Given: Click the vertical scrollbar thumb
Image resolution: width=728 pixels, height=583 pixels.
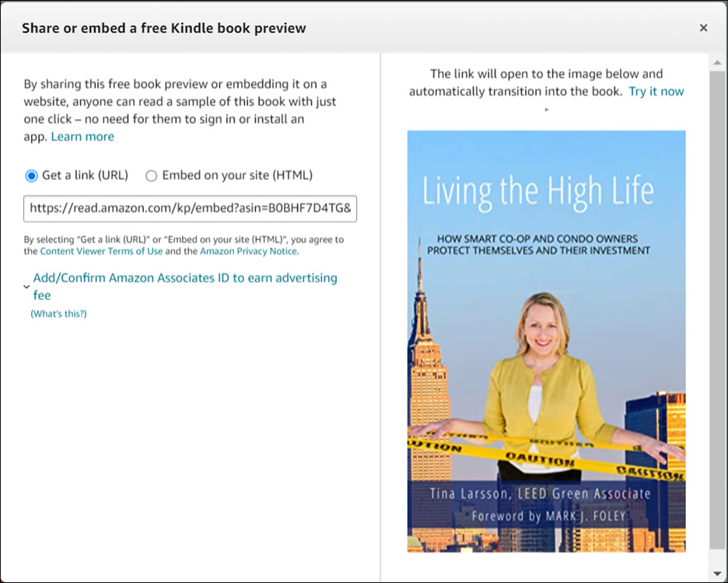Looking at the screenshot, I should [x=717, y=310].
